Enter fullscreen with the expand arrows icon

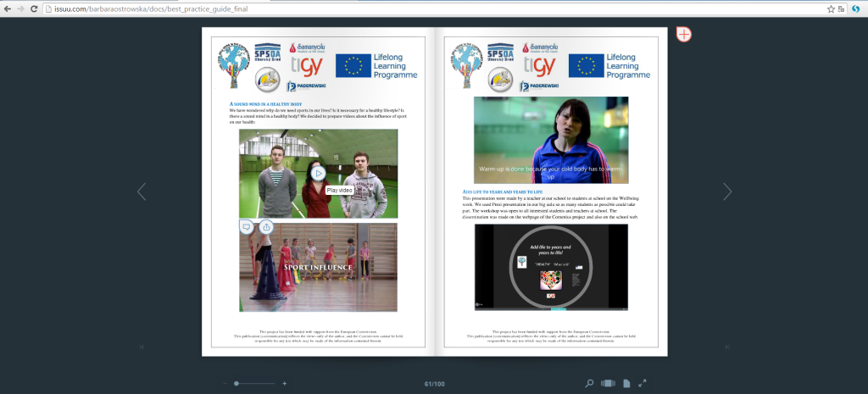[x=643, y=383]
